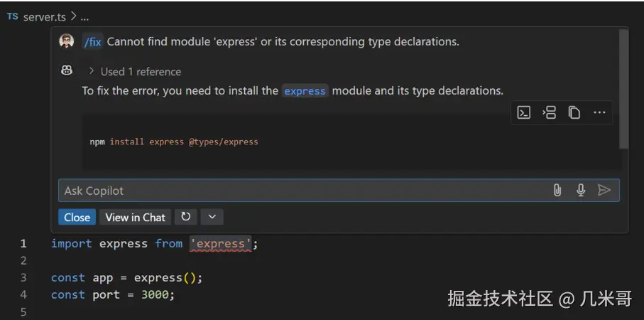Send the Copilot message arrow
The height and width of the screenshot is (320, 644).
point(604,190)
